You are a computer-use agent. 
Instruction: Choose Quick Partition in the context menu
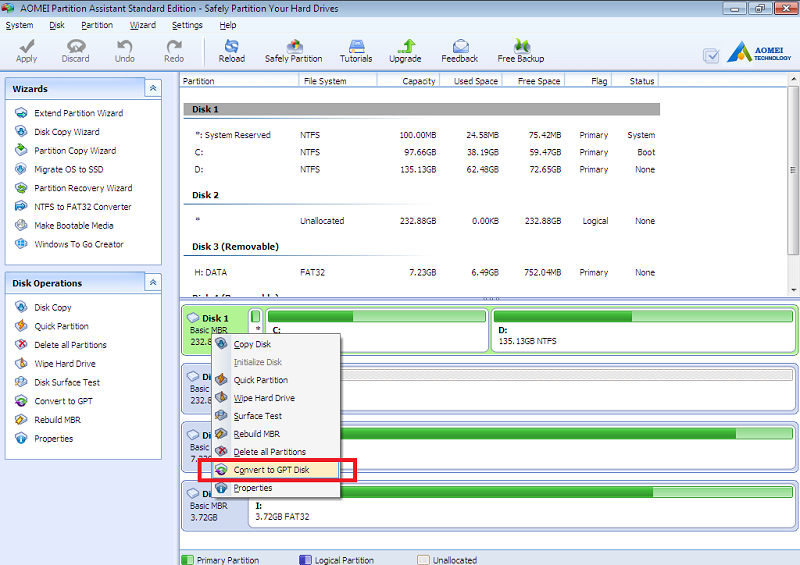point(276,380)
